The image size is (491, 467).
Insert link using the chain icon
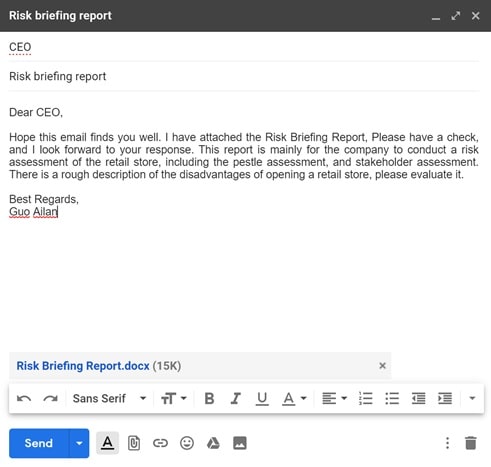click(160, 443)
